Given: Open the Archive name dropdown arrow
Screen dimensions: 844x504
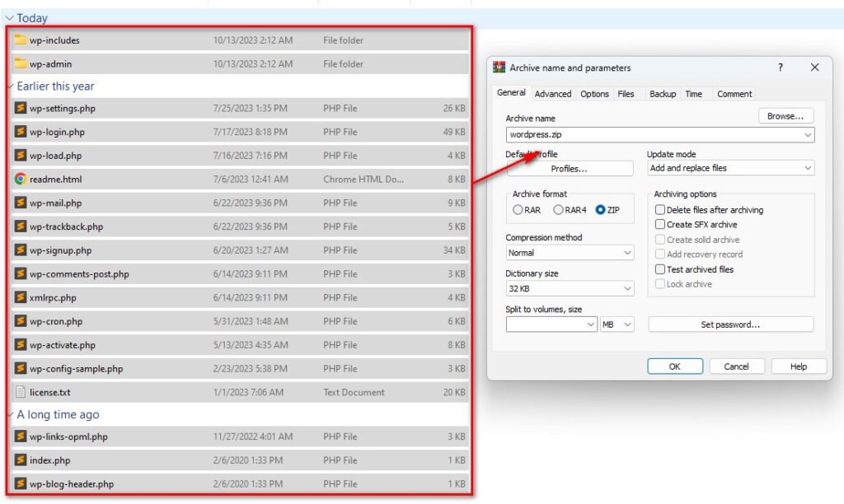Looking at the screenshot, I should (808, 134).
